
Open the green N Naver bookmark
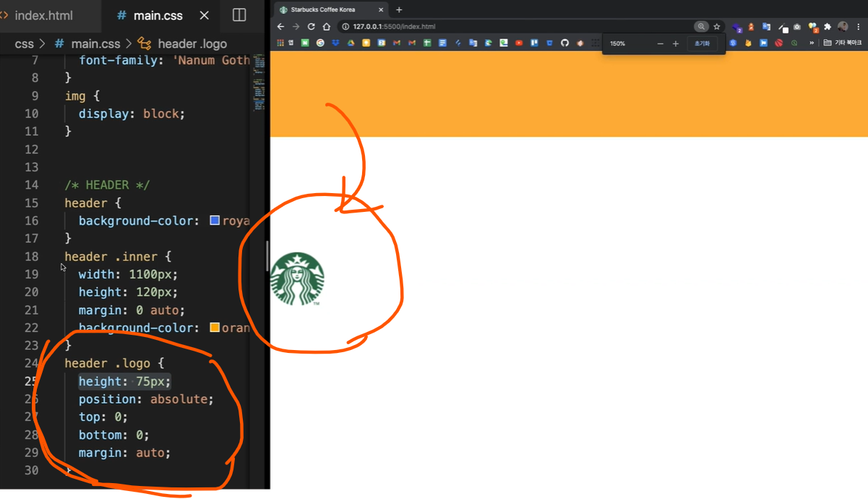coord(305,43)
